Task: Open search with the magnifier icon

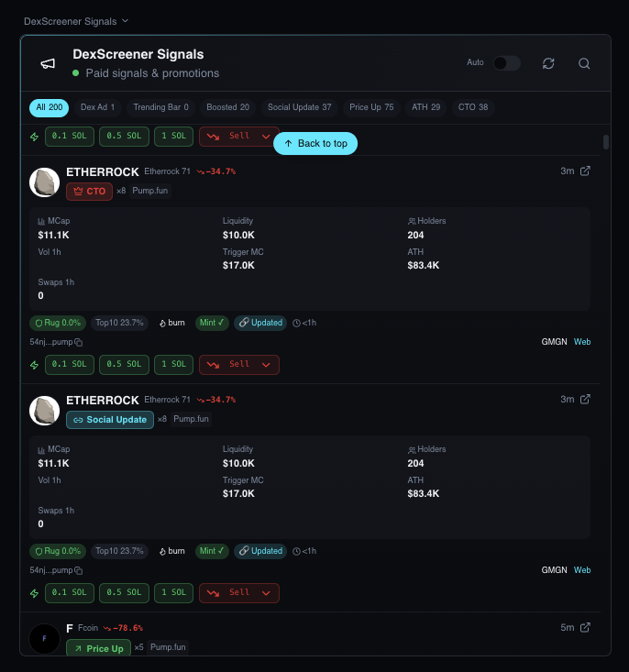Action: pos(584,63)
